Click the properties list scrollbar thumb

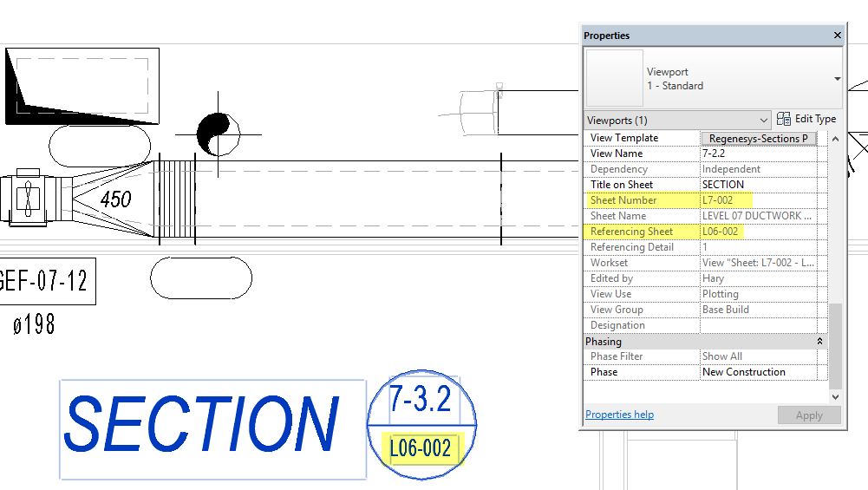[835, 346]
